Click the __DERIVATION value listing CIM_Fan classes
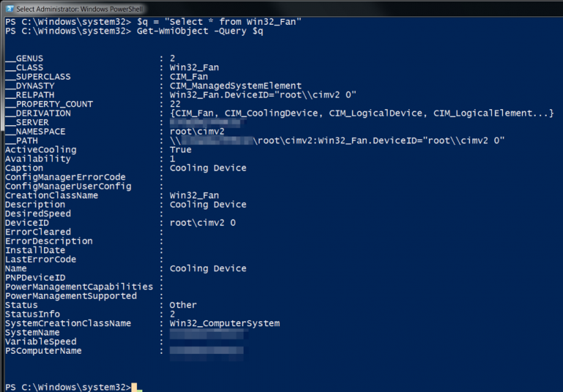Viewport: 563px width, 392px height. click(361, 113)
